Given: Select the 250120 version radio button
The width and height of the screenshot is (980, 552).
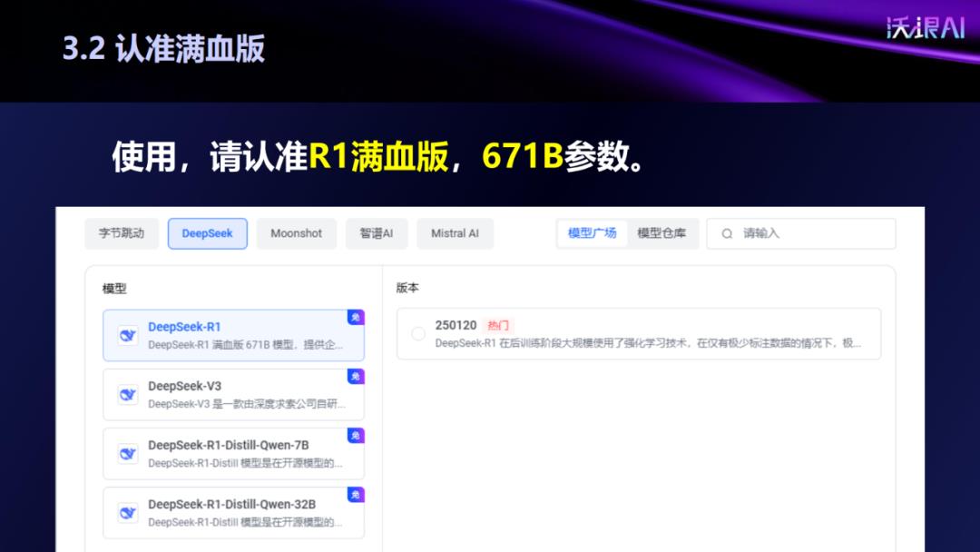Looking at the screenshot, I should point(418,334).
